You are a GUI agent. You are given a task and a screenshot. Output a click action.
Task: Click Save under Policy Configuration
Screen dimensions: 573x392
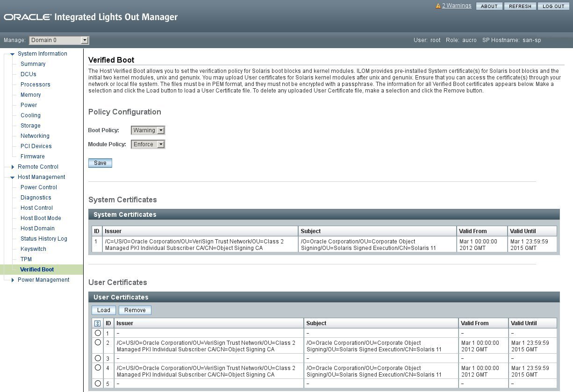(100, 163)
